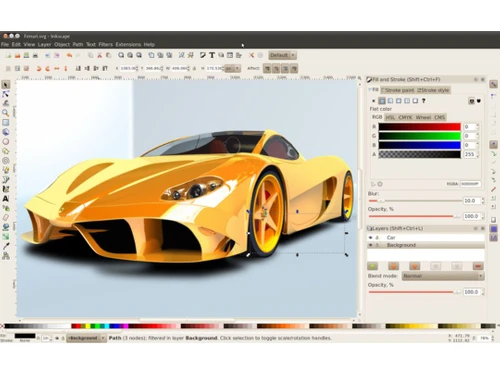Image resolution: width=500 pixels, height=375 pixels.
Task: Switch to Stroke paint tab
Action: pos(398,90)
